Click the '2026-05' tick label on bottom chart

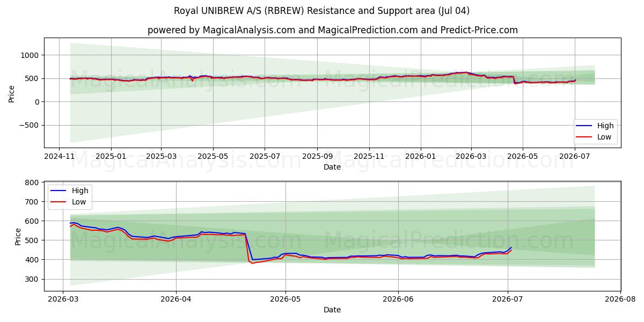(x=286, y=299)
